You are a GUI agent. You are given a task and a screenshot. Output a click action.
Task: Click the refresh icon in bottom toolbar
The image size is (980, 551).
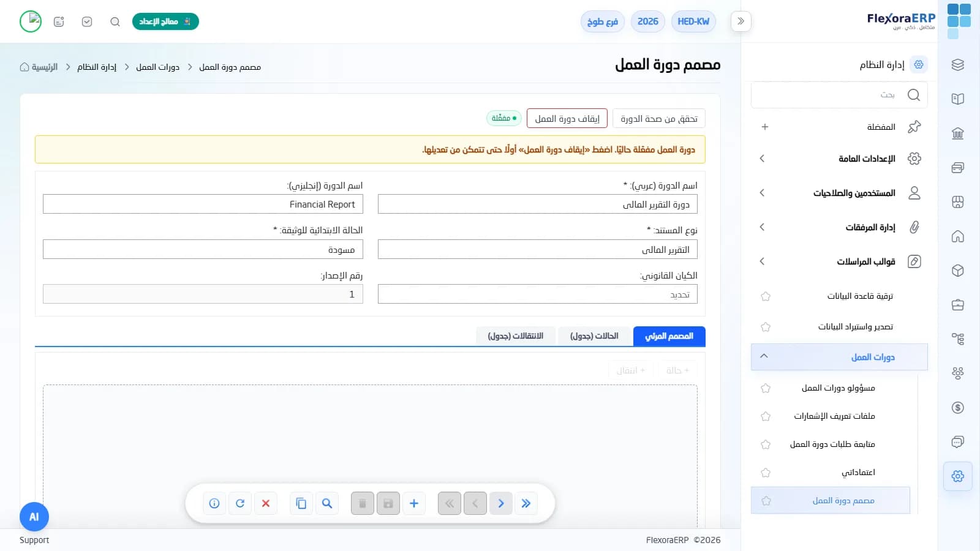[x=240, y=503]
